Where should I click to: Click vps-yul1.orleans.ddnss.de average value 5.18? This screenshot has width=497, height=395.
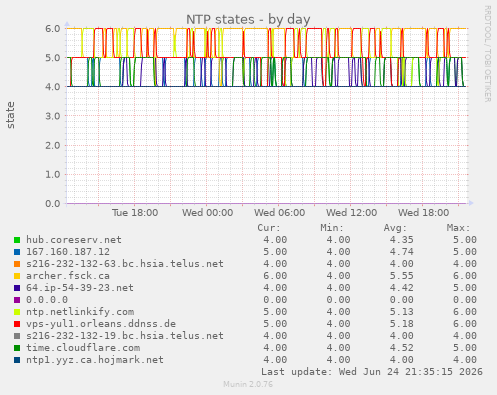pyautogui.click(x=401, y=324)
